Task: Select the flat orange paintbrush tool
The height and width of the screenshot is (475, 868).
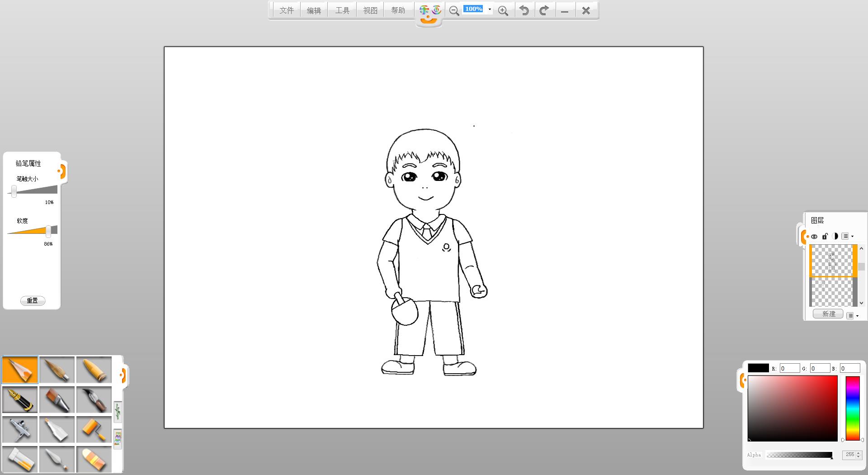Action: click(x=57, y=400)
